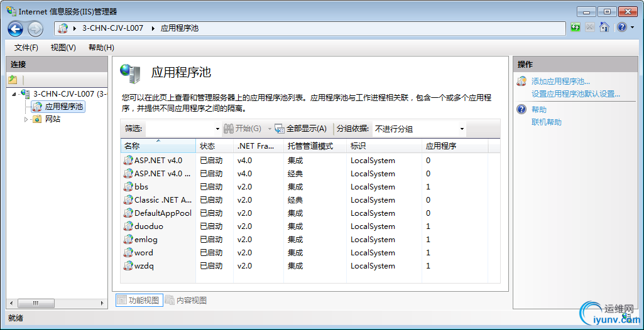Viewport: 644px width, 330px height.
Task: Expand breadcrumb arrow before 3-CHN-CJV-L007
Action: [x=75, y=28]
